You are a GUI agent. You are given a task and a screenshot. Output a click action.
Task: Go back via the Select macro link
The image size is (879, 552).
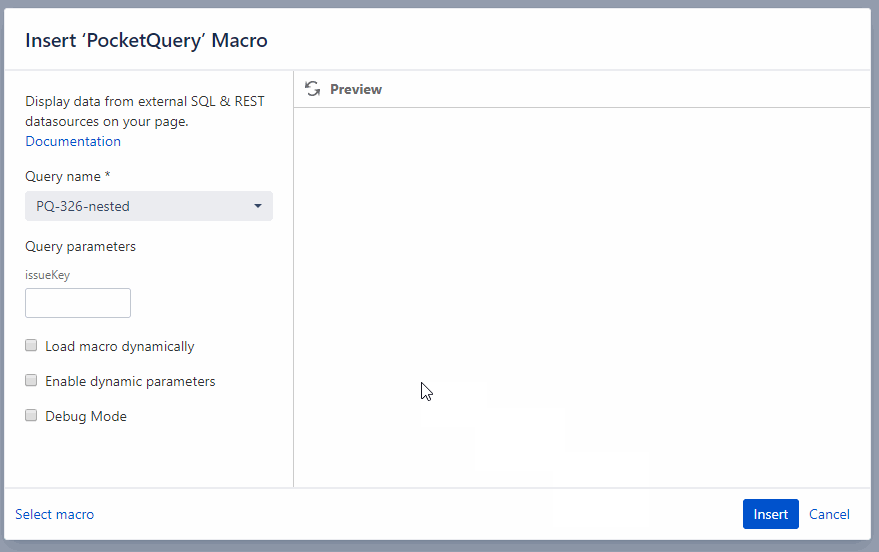55,514
